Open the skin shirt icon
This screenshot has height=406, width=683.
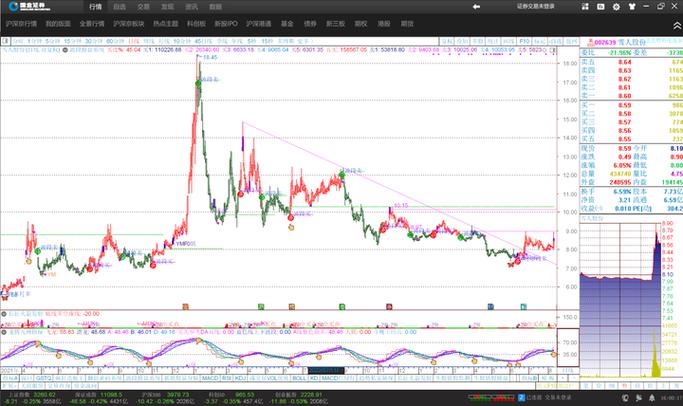[x=632, y=7]
